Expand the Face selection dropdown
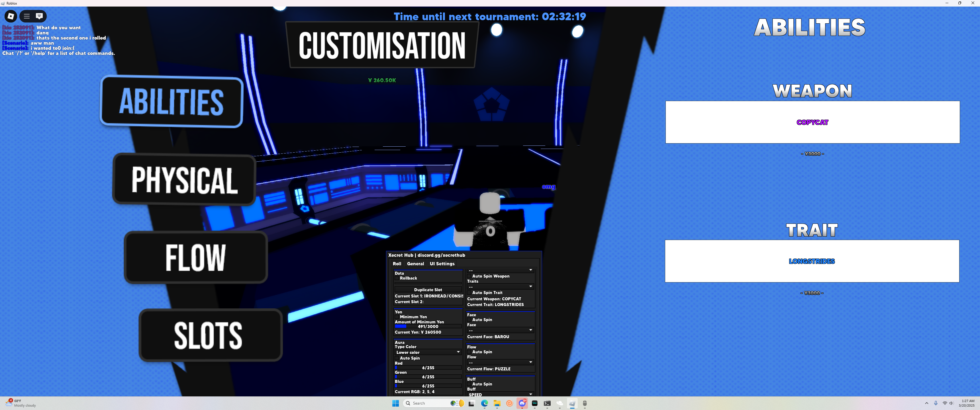 click(x=500, y=330)
